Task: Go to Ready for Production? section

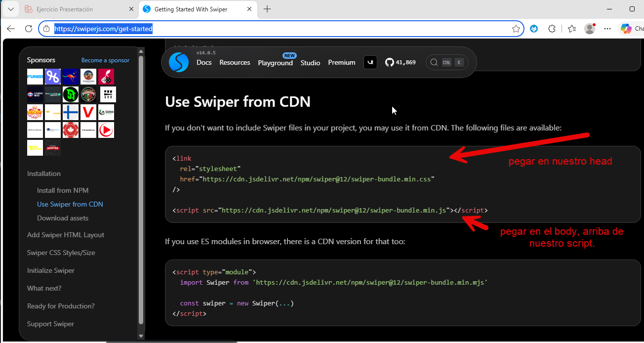Action: tap(61, 306)
